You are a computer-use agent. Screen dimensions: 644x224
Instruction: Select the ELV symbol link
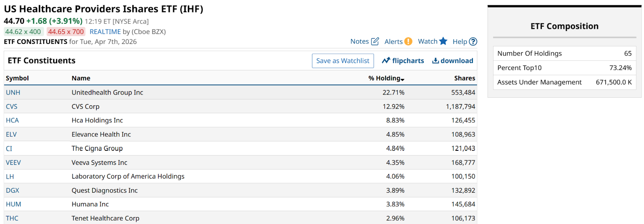point(11,134)
